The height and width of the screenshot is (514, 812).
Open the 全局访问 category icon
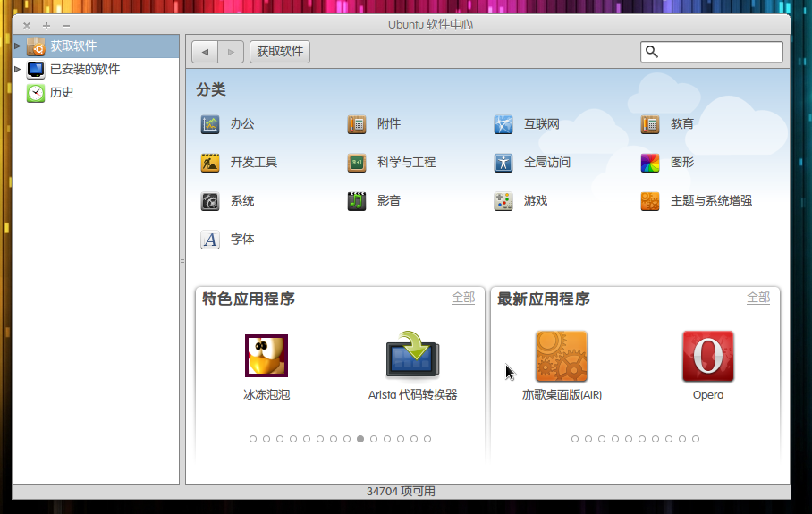(503, 163)
